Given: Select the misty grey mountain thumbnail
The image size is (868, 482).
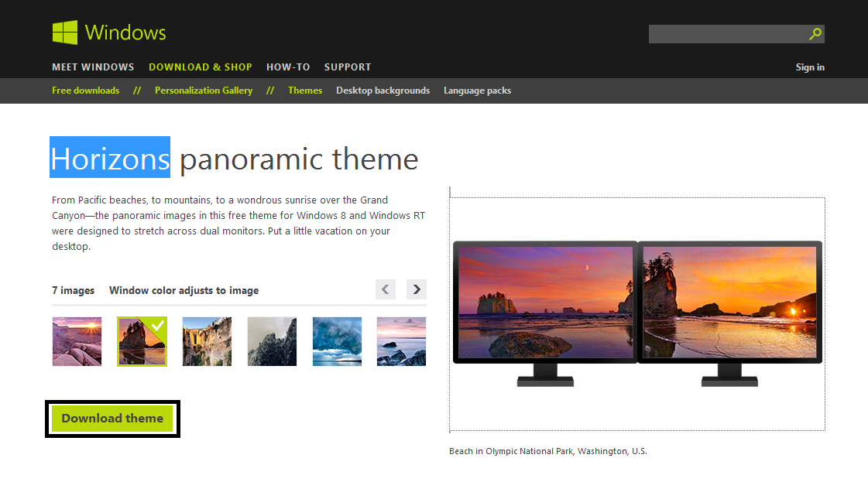Looking at the screenshot, I should [272, 341].
